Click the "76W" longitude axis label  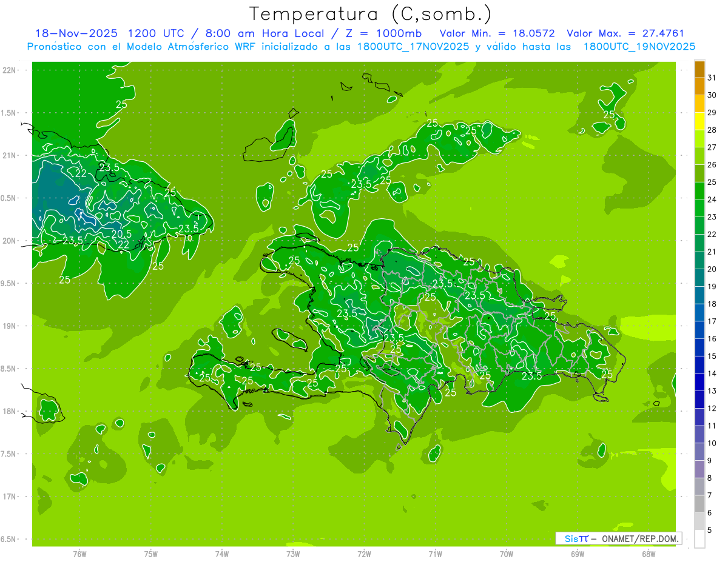click(79, 554)
